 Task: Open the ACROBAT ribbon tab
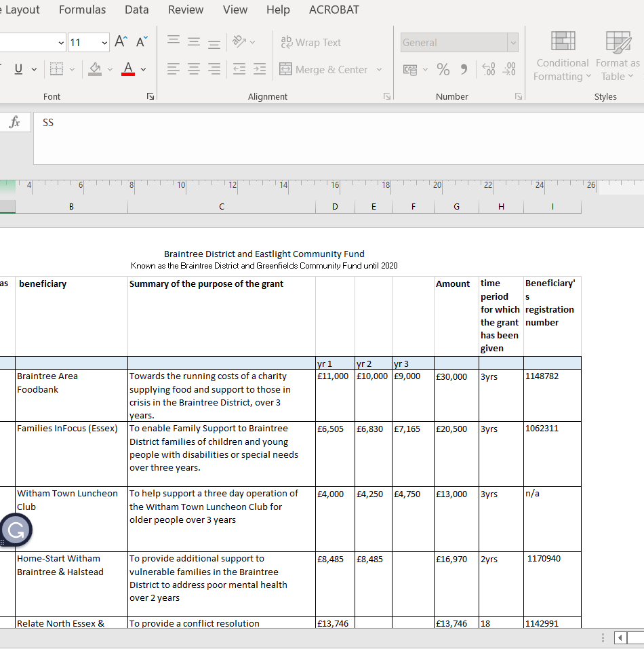[x=334, y=9]
